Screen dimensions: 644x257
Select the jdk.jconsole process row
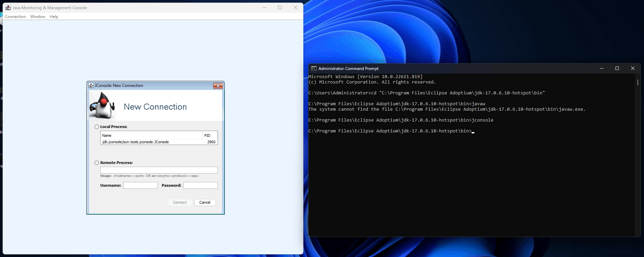[x=159, y=142]
